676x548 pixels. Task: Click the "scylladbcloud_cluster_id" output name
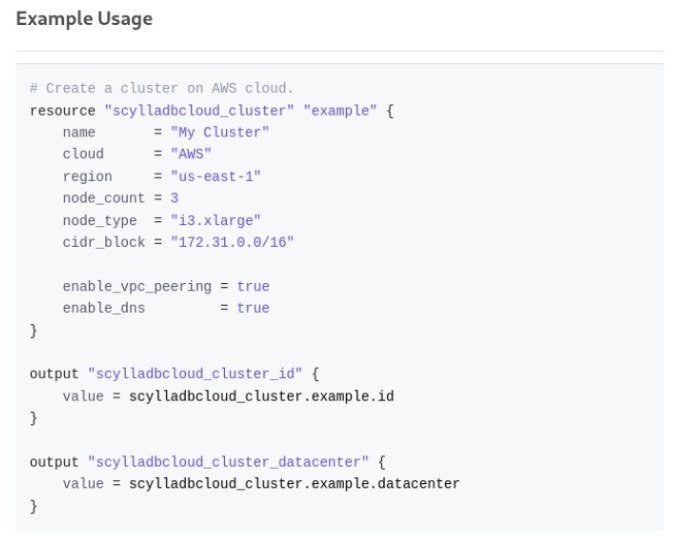point(195,373)
